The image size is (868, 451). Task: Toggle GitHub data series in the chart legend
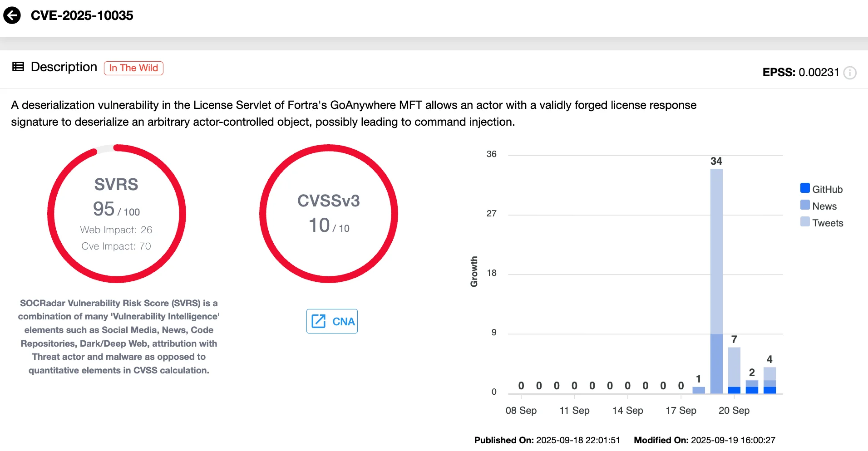click(x=822, y=188)
